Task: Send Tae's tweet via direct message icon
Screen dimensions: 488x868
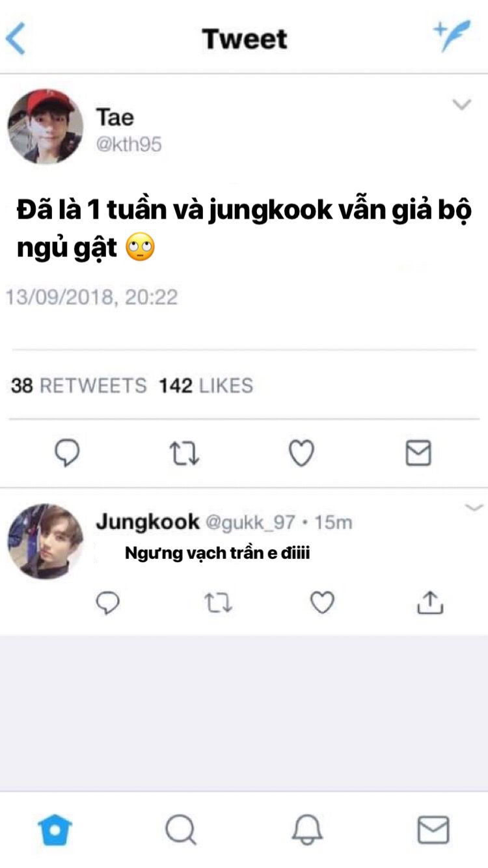Action: coord(418,453)
